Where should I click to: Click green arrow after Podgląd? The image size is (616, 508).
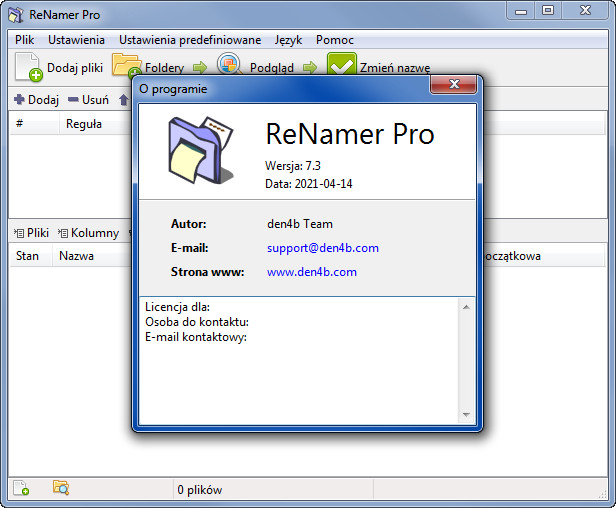310,67
